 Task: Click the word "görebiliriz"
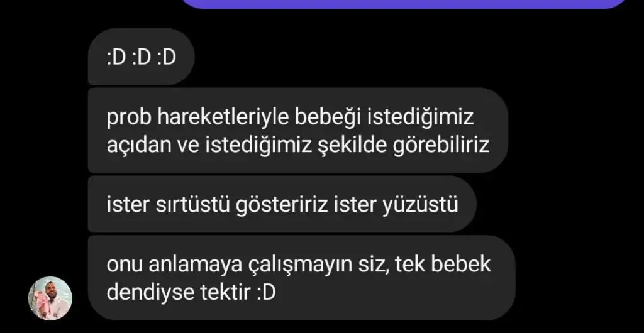441,146
